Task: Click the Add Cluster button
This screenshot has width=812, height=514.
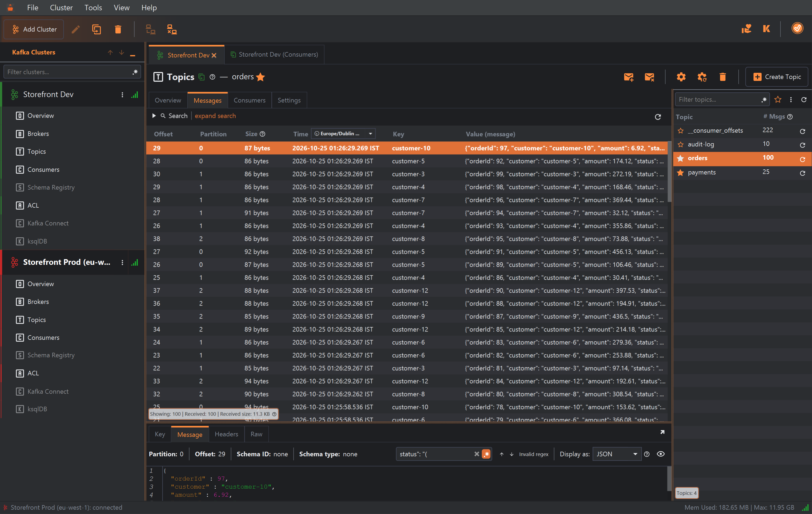Action: pyautogui.click(x=34, y=29)
